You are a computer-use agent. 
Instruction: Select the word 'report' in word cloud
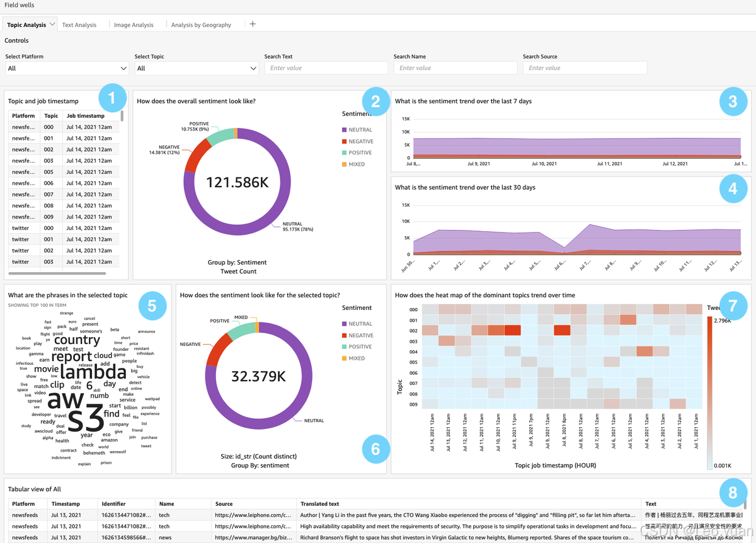(71, 357)
